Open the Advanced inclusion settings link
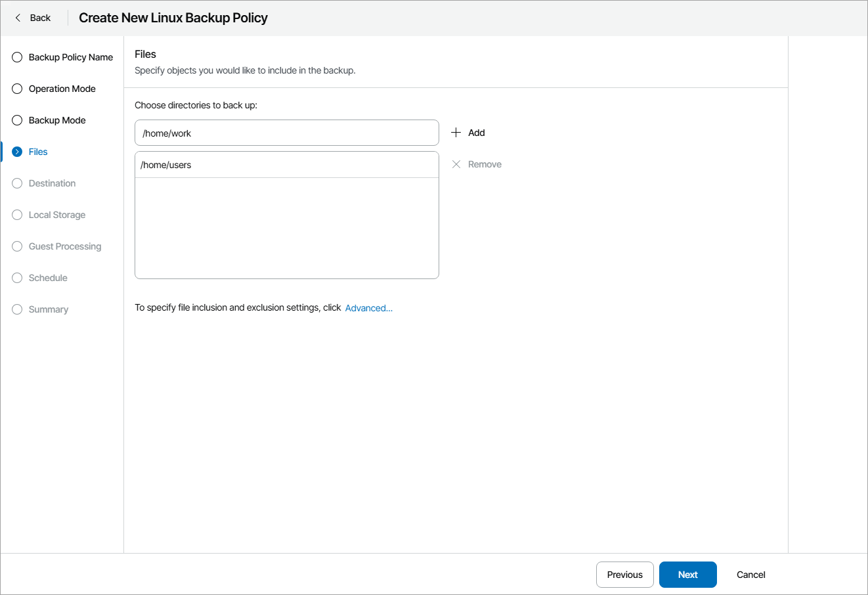The width and height of the screenshot is (868, 595). tap(368, 308)
